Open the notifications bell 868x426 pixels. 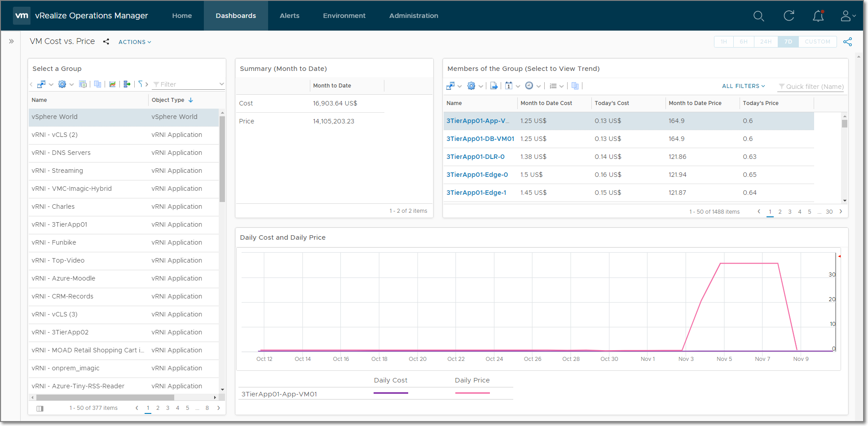click(x=818, y=16)
